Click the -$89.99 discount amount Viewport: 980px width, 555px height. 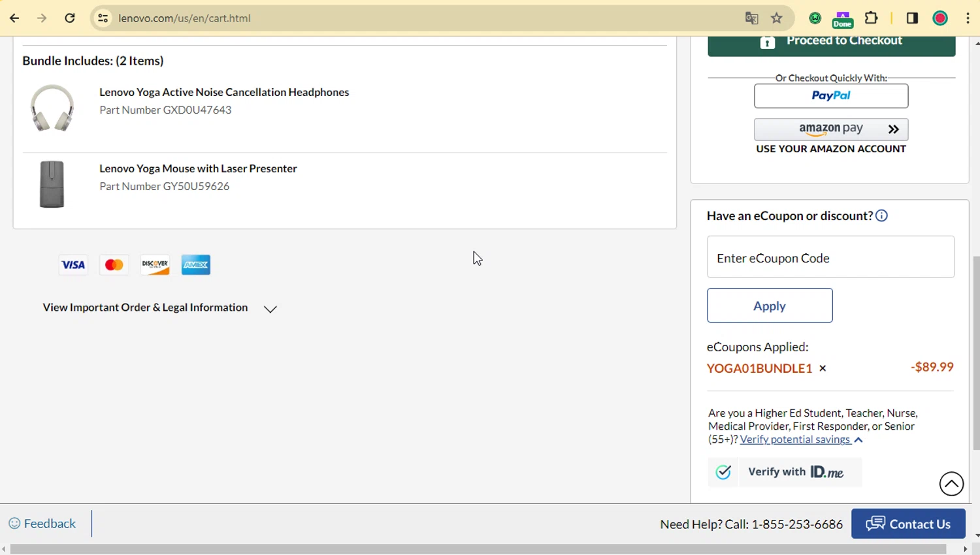coord(932,367)
